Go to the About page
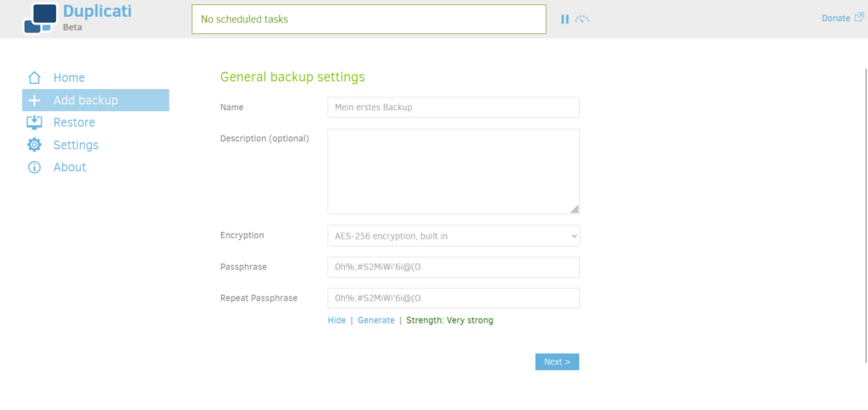The image size is (868, 410). click(x=70, y=168)
